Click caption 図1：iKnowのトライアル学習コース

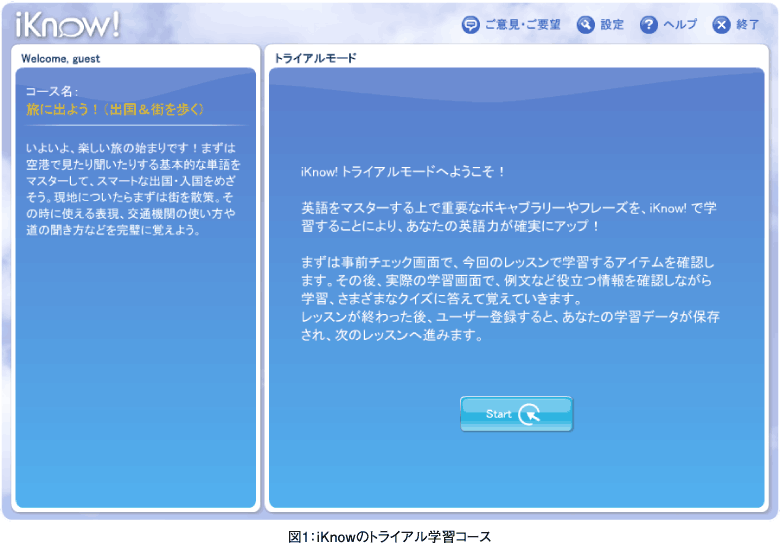(x=390, y=537)
